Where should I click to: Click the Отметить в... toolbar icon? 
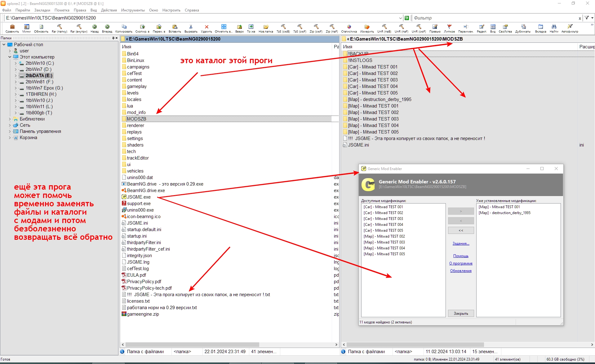224,28
